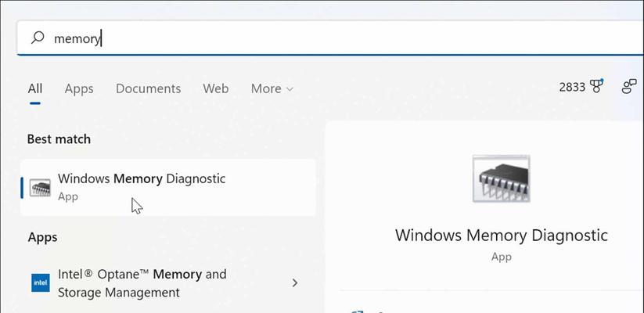Viewport: 644px width, 313px height.
Task: Click the "Best match" heading
Action: click(59, 139)
